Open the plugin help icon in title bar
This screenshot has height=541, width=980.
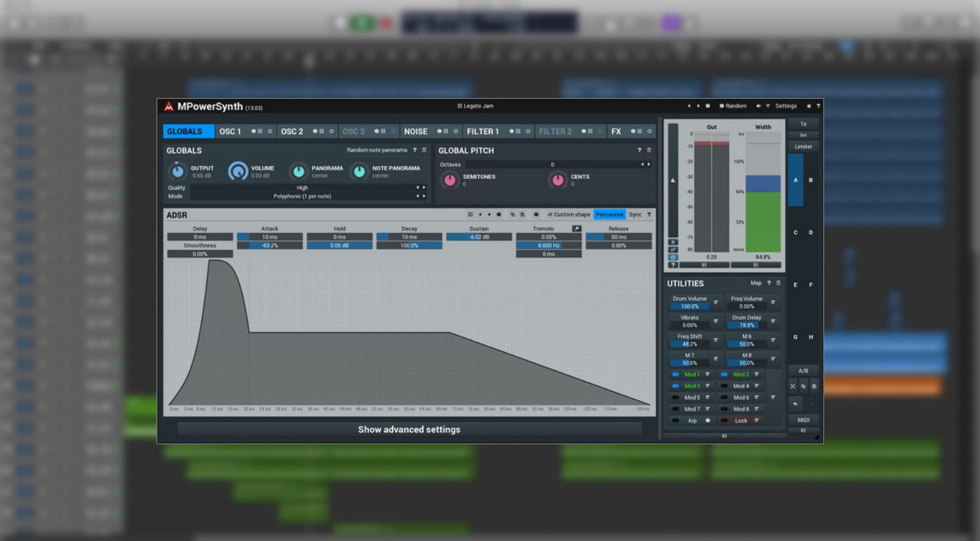(x=818, y=106)
